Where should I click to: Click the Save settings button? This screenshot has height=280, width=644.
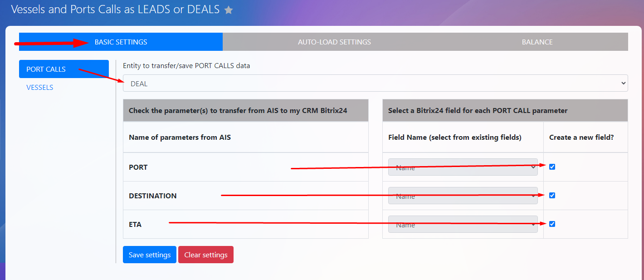149,255
